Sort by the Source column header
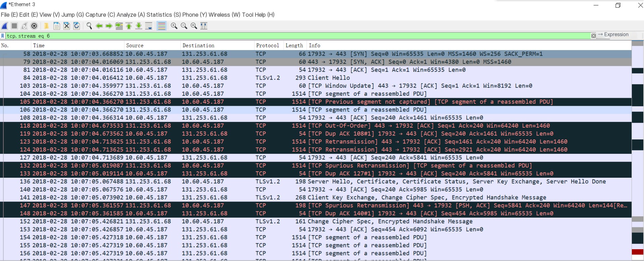The height and width of the screenshot is (261, 644). coord(152,45)
